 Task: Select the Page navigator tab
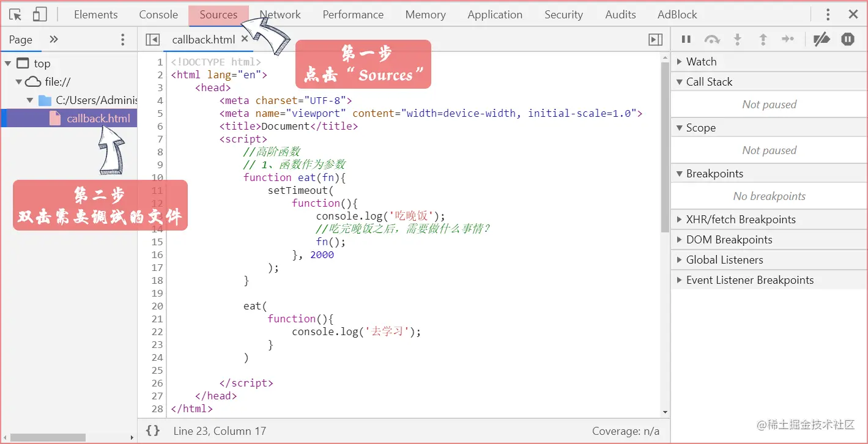tap(20, 40)
